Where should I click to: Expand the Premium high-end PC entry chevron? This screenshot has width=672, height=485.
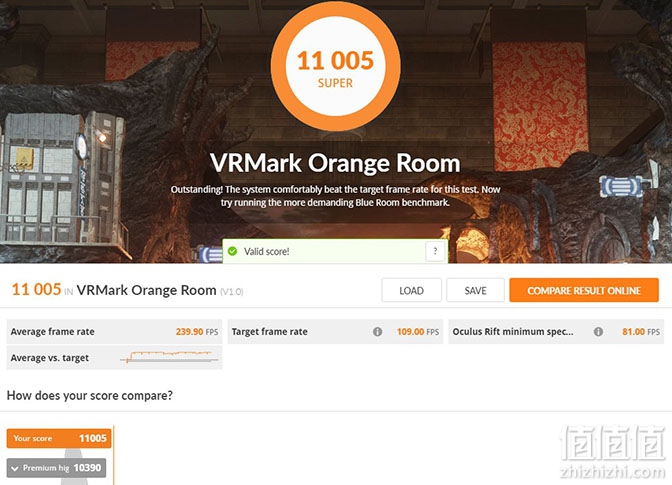click(15, 468)
